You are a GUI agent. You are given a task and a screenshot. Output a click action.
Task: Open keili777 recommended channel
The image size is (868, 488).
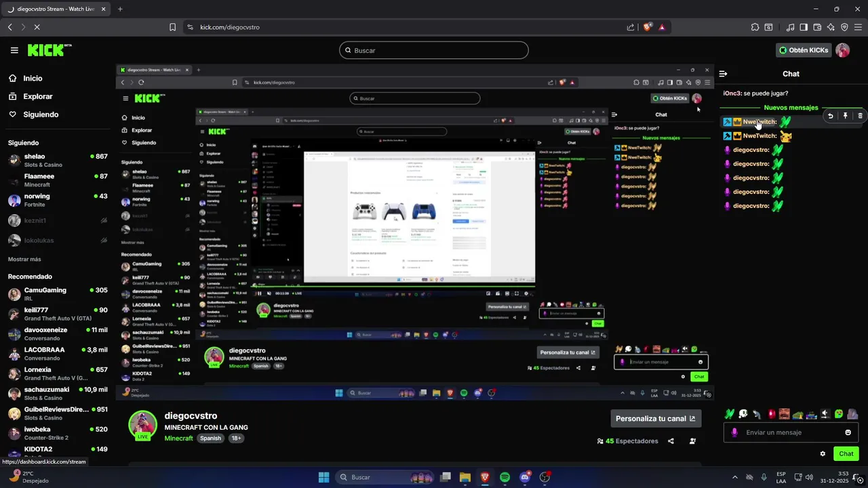click(x=58, y=314)
